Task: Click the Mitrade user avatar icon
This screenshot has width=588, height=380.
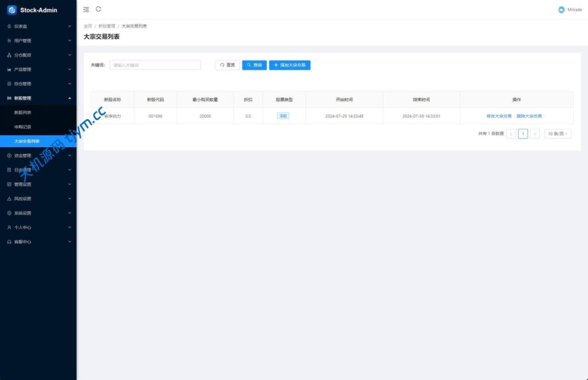Action: 561,10
